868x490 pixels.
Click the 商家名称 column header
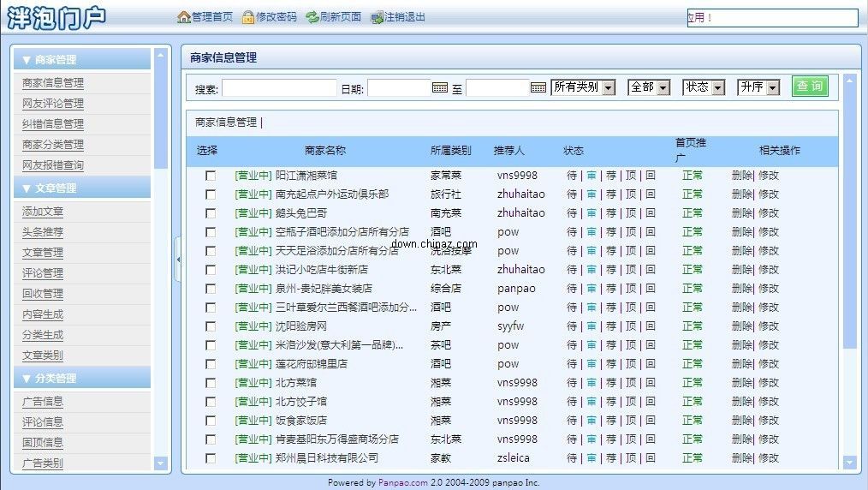pyautogui.click(x=325, y=151)
